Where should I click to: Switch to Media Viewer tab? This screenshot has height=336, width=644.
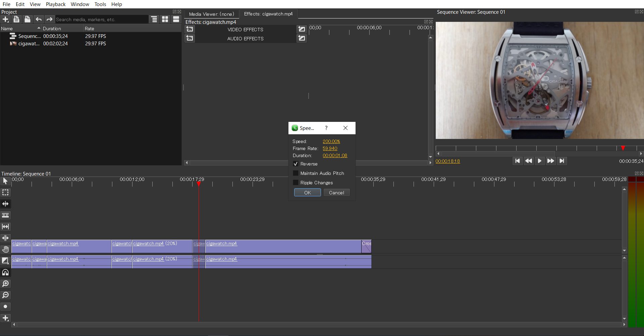[212, 14]
